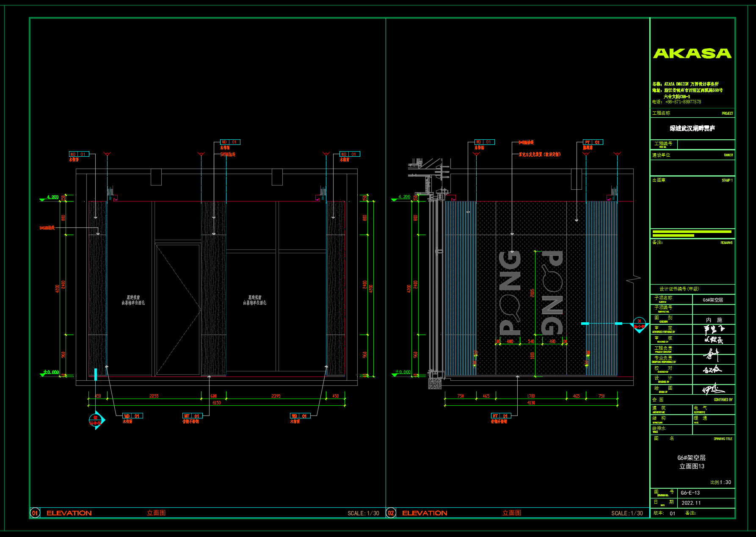Select the left PONG wall graphic
The height and width of the screenshot is (537, 756).
pos(510,292)
